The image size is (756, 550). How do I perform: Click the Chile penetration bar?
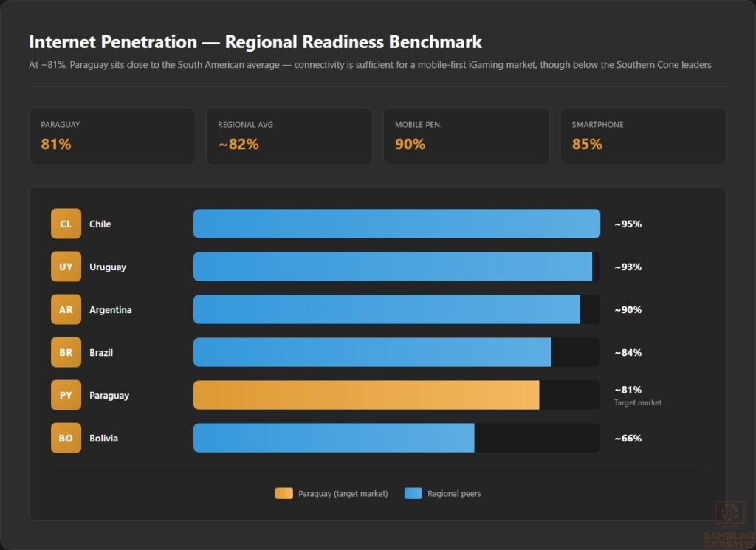tap(396, 224)
